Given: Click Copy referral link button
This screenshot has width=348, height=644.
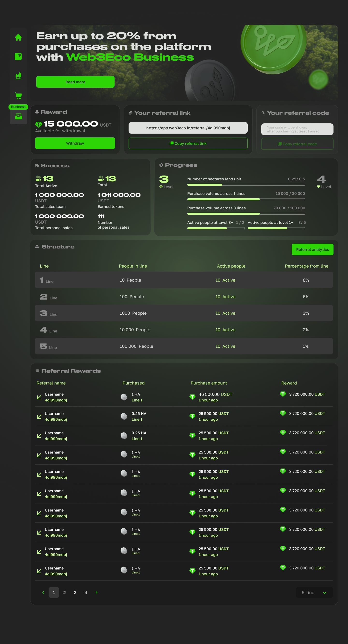Looking at the screenshot, I should (x=188, y=143).
